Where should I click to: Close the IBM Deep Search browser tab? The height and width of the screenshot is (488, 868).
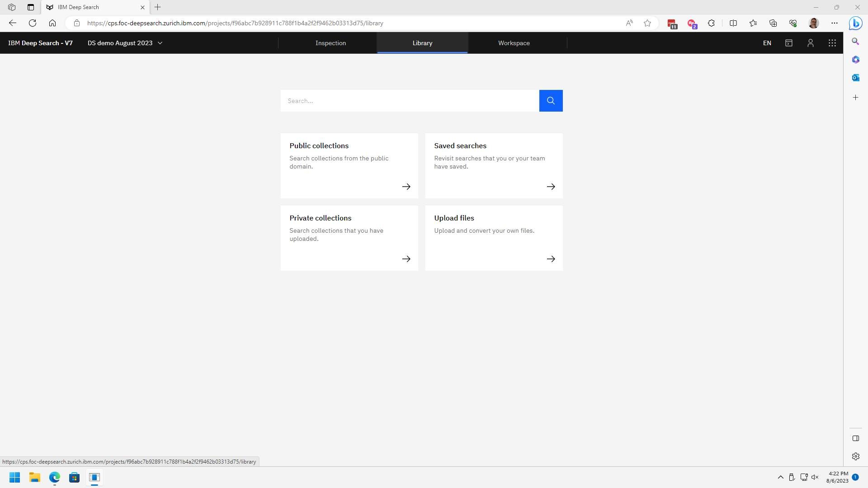pyautogui.click(x=142, y=7)
